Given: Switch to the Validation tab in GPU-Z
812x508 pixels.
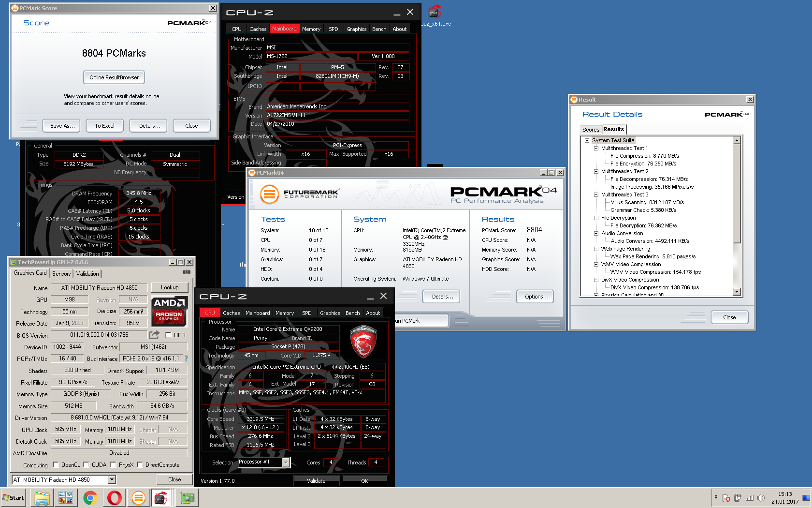Looking at the screenshot, I should tap(87, 274).
